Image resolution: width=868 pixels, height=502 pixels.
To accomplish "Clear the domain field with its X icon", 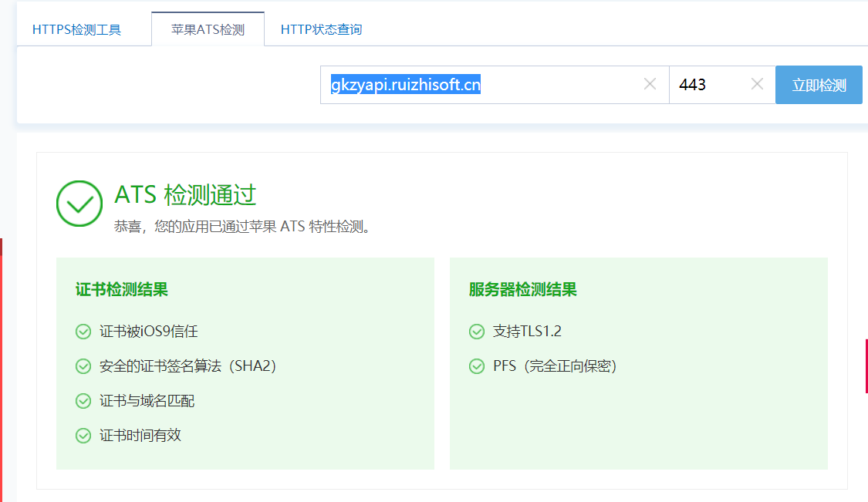I will click(650, 84).
